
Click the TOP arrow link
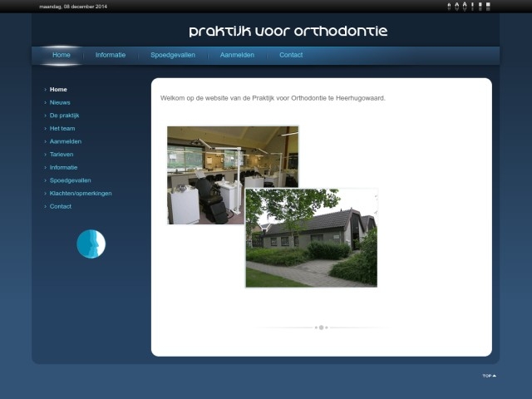[489, 376]
